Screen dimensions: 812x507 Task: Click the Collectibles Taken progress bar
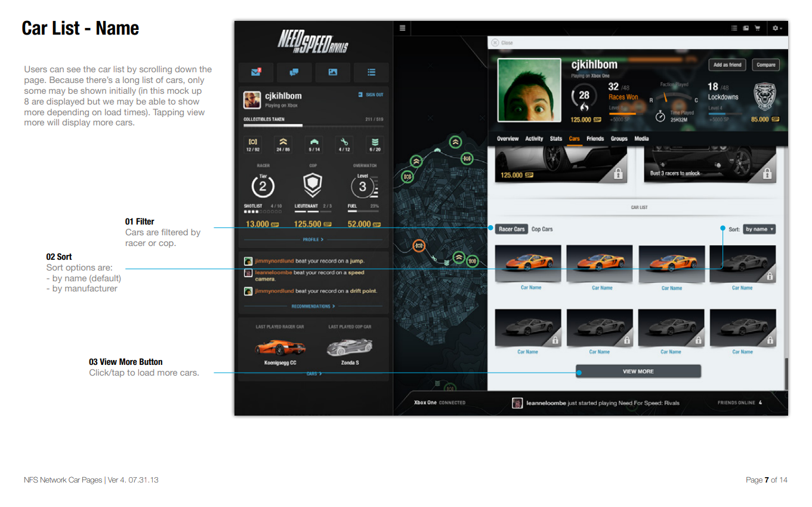point(313,125)
